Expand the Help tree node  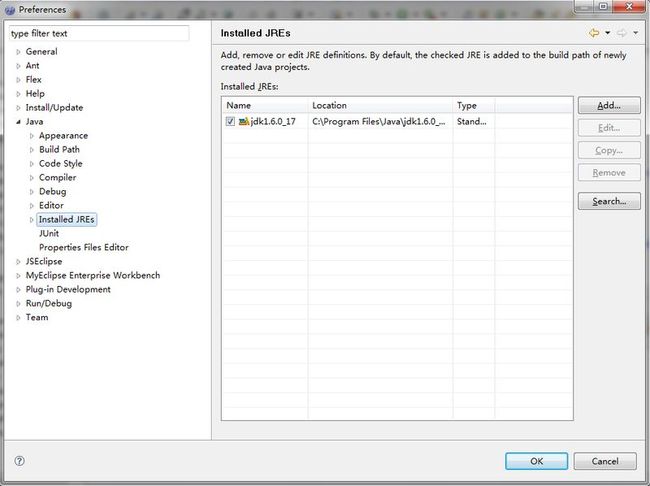[x=18, y=94]
